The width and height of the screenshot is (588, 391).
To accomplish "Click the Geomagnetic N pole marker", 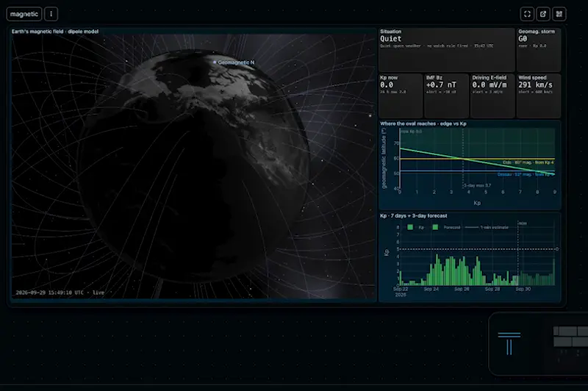I will [x=215, y=62].
